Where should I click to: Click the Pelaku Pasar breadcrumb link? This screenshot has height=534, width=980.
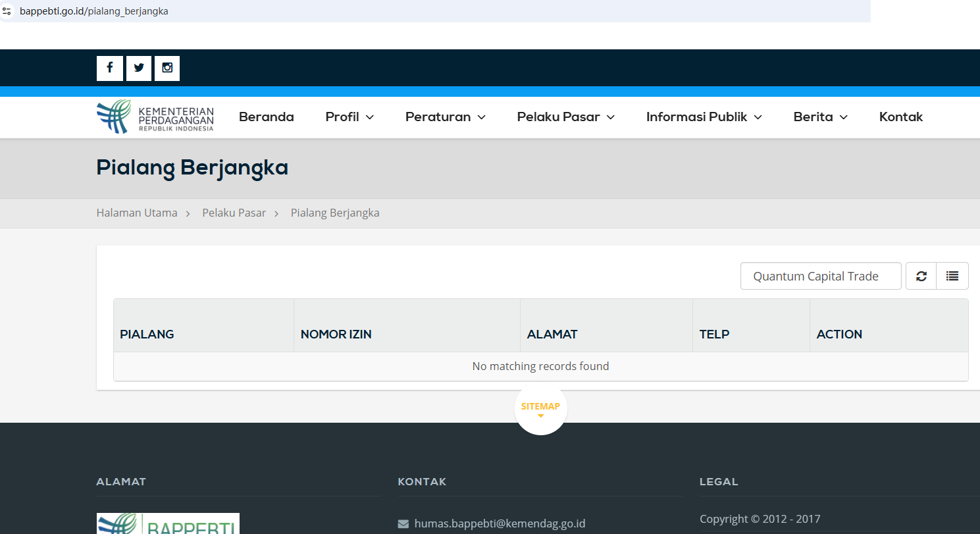[x=234, y=213]
